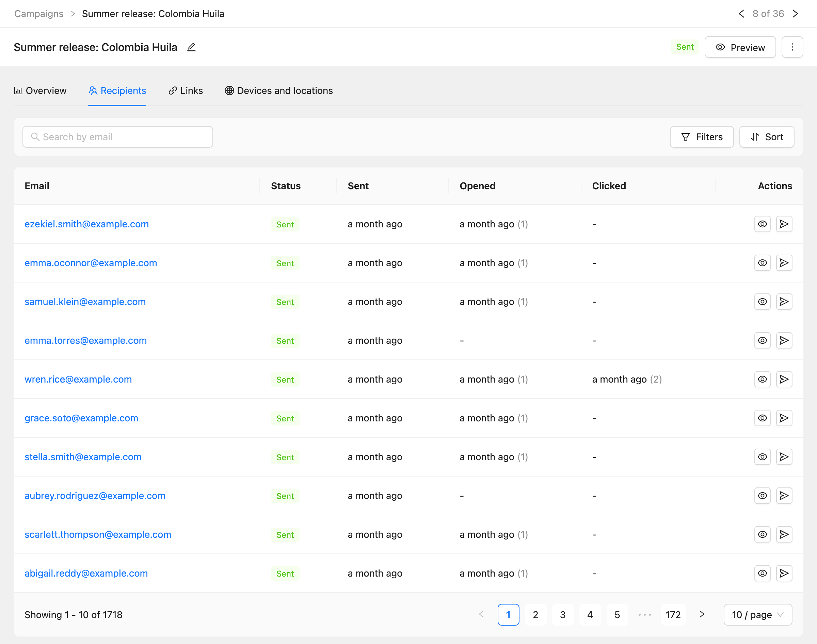Click 'a month ago (2)' clicked cell
Screen dimensions: 817x644
[627, 379]
